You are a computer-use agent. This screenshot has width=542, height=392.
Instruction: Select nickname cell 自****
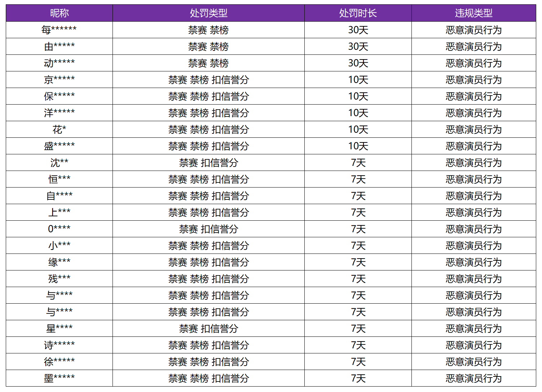59,196
